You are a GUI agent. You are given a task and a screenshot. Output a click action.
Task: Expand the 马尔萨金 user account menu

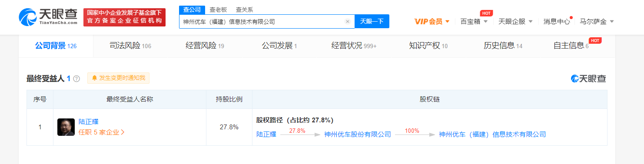point(597,21)
